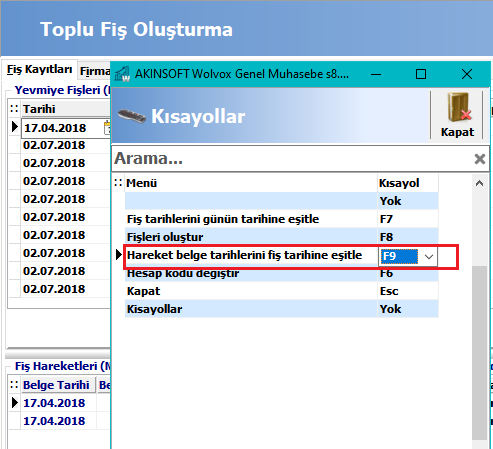Click the Kısayollar keyboard icon

click(x=132, y=116)
